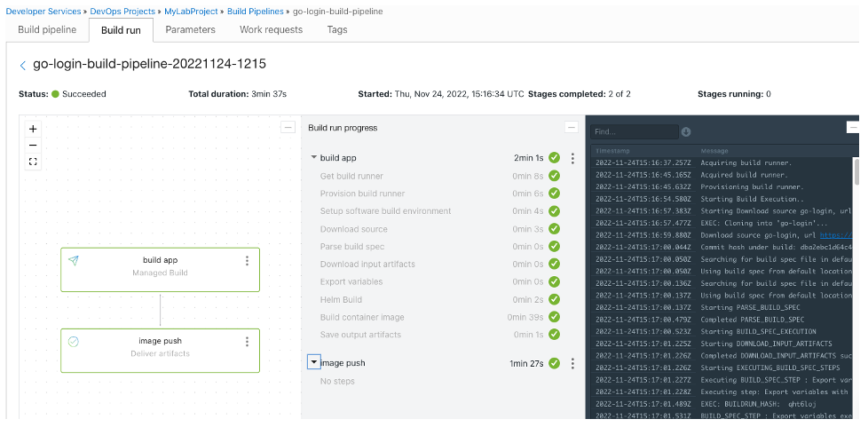
Task: Select the Helm Build step
Action: (x=341, y=299)
